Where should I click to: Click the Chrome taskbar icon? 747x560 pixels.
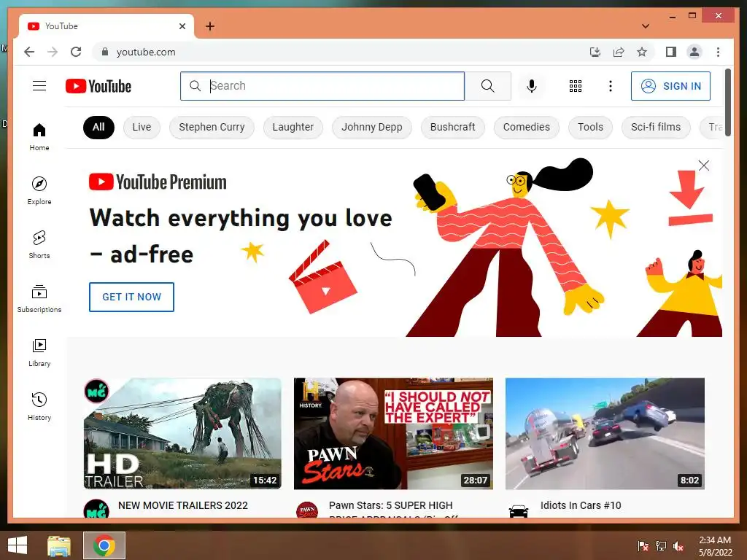(x=104, y=545)
